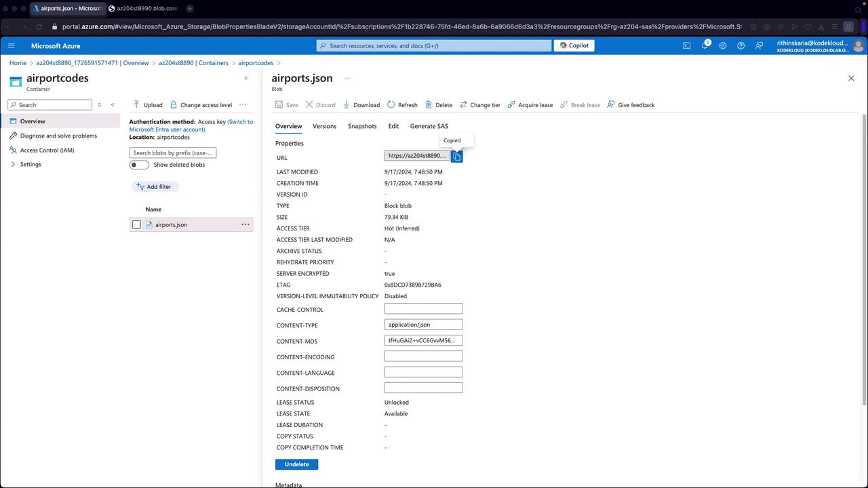Close the airports.json blob panel
Screen dimensions: 868x488
click(x=851, y=78)
